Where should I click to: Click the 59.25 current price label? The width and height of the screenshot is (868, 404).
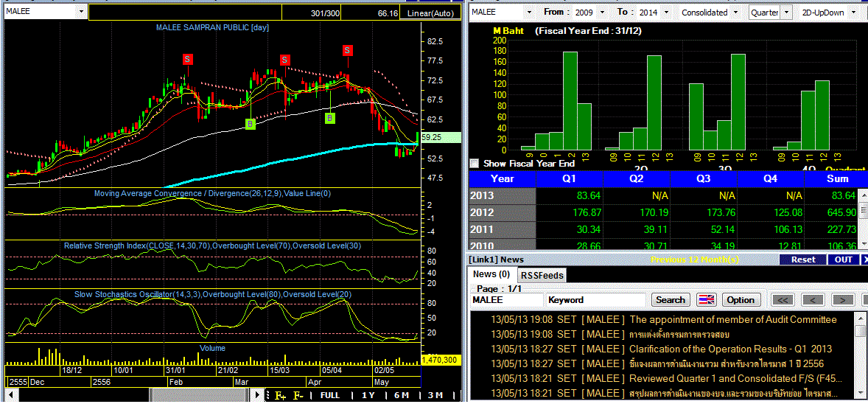point(441,137)
